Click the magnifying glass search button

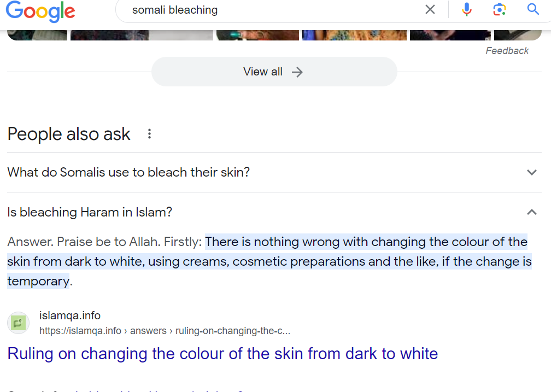pyautogui.click(x=533, y=9)
